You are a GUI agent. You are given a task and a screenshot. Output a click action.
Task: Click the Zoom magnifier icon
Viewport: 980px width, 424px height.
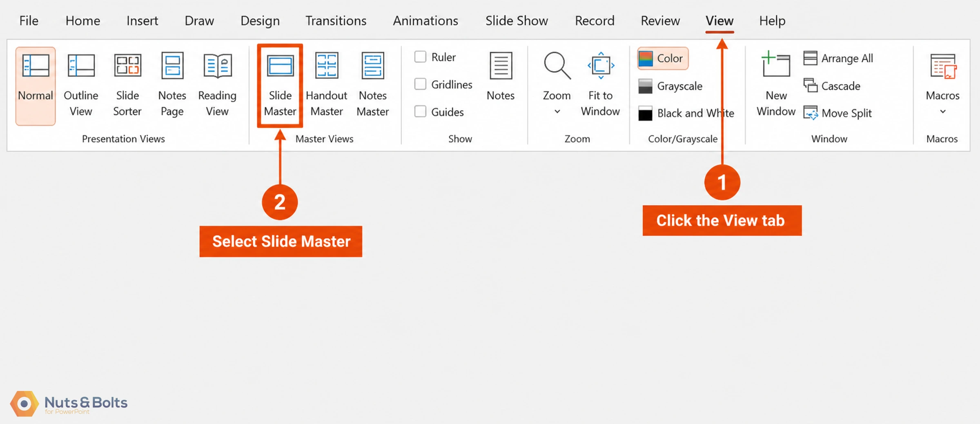[x=557, y=65]
